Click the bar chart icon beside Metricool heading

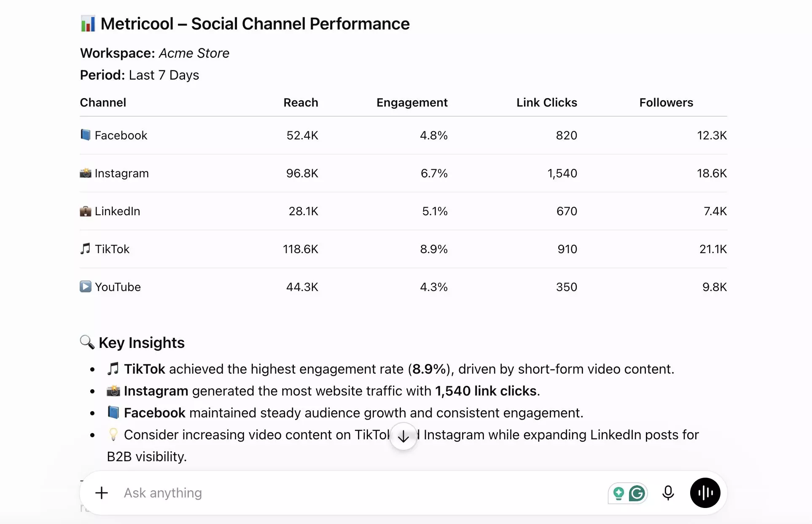click(88, 24)
